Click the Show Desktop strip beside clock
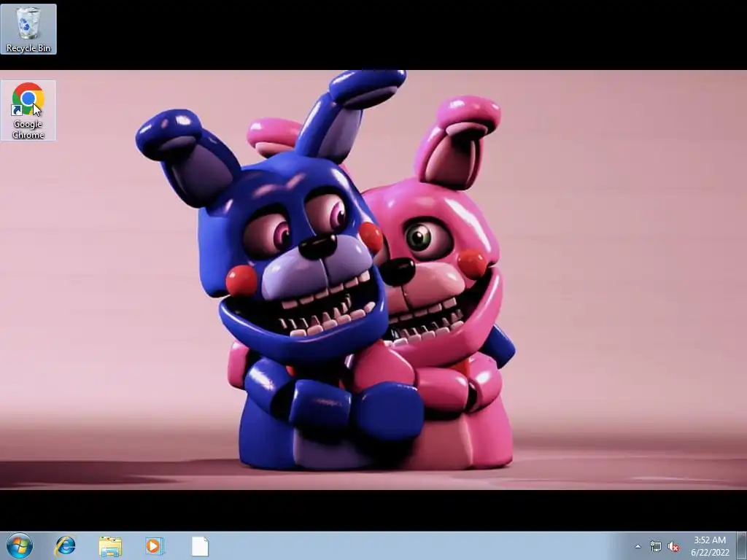This screenshot has width=747, height=560. (x=741, y=545)
